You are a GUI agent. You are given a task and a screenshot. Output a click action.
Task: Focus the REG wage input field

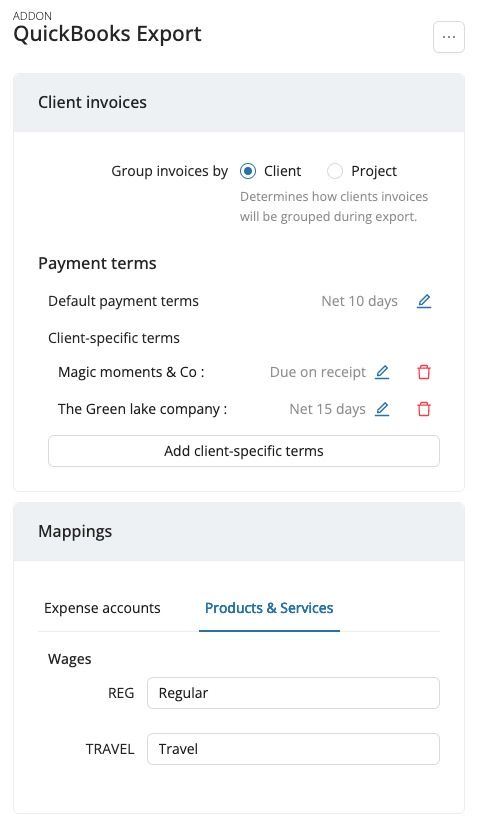click(x=293, y=693)
